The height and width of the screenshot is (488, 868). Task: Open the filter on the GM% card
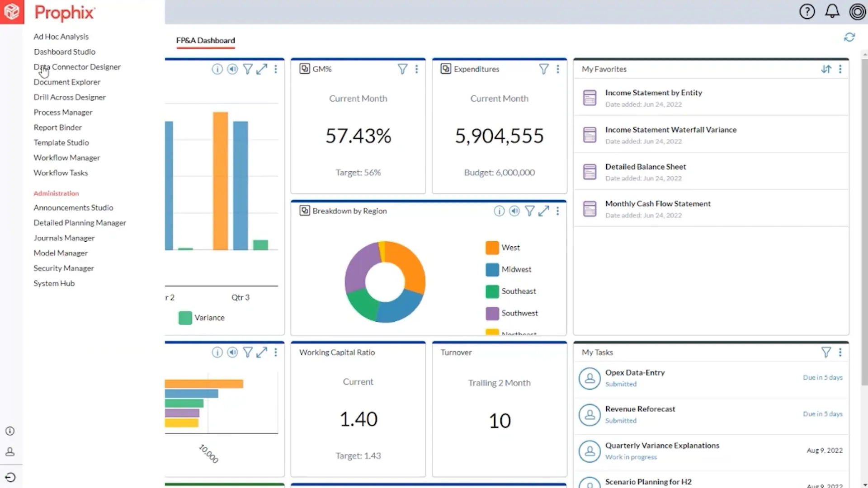pyautogui.click(x=403, y=69)
